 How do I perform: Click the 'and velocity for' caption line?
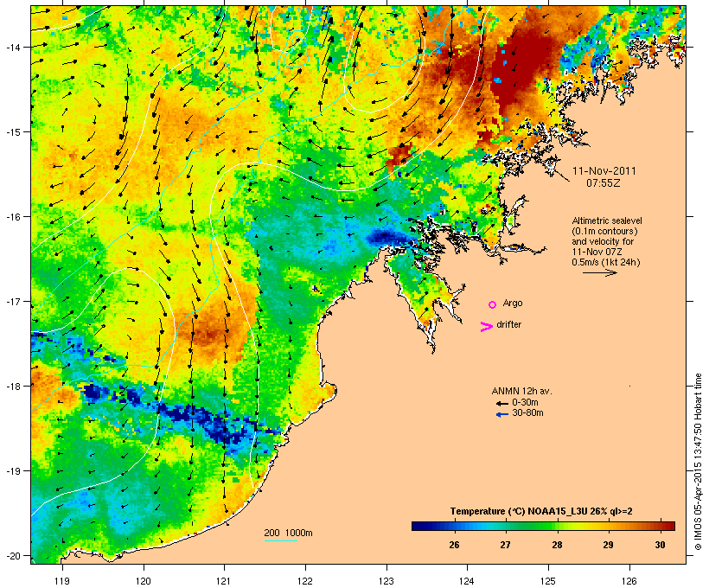[603, 241]
